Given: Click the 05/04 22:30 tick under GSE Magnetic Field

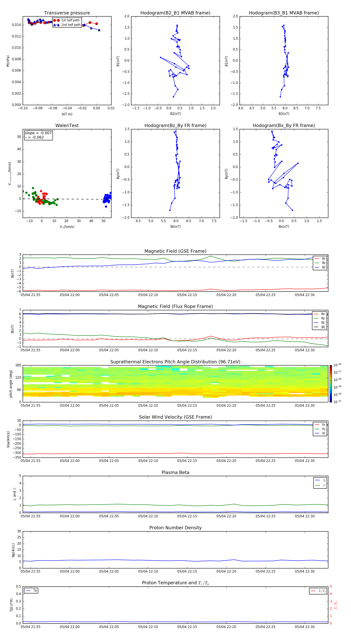Looking at the screenshot, I should tap(305, 295).
